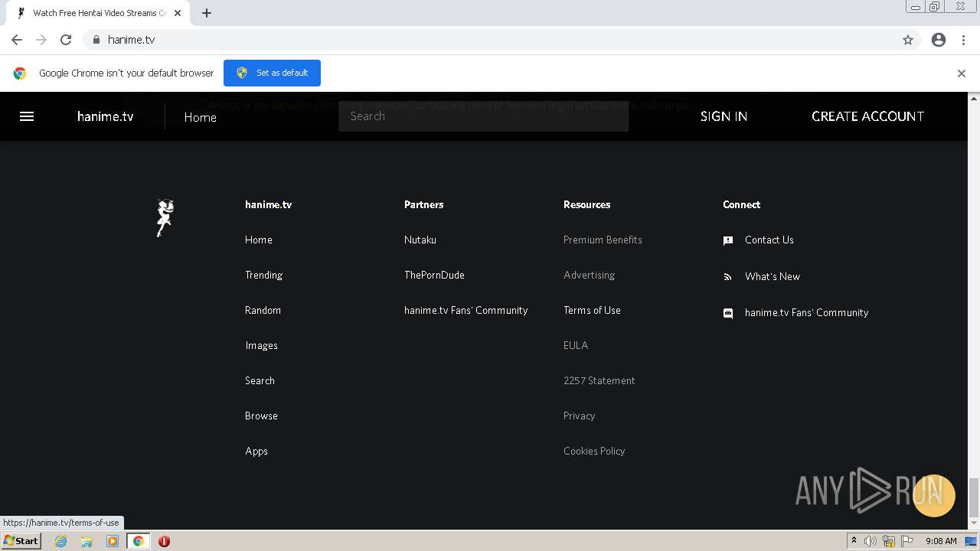The image size is (980, 551).
Task: Open Fans' Community under Partners
Action: click(465, 310)
